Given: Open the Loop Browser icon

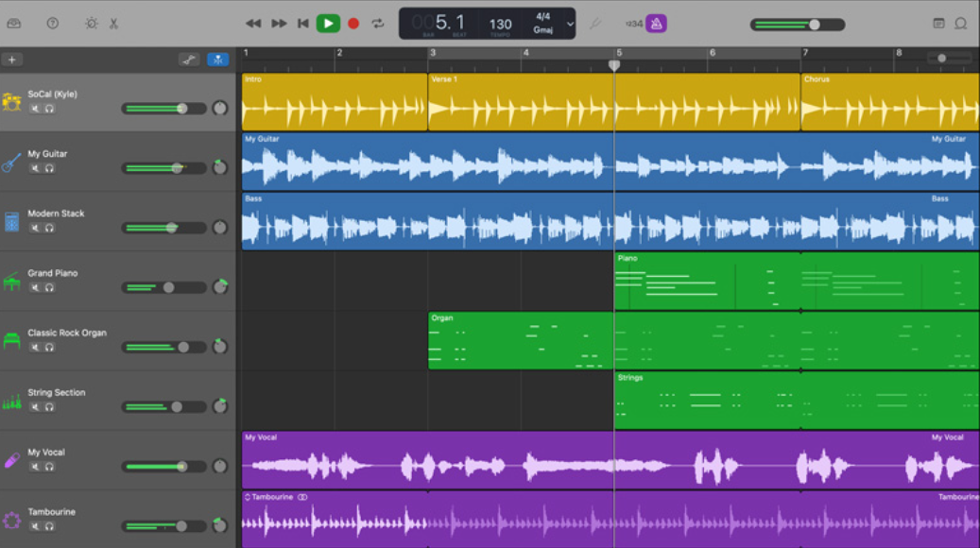Looking at the screenshot, I should click(x=960, y=24).
